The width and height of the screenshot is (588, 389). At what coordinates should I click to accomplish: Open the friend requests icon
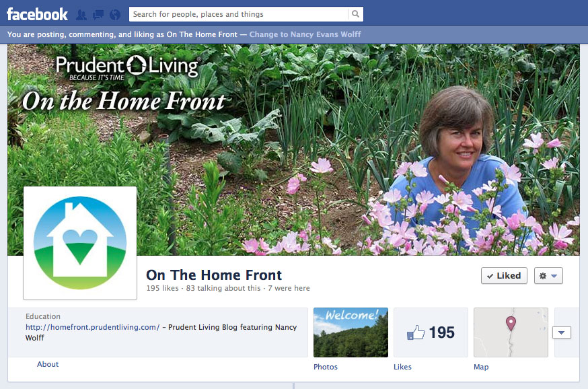coord(81,15)
